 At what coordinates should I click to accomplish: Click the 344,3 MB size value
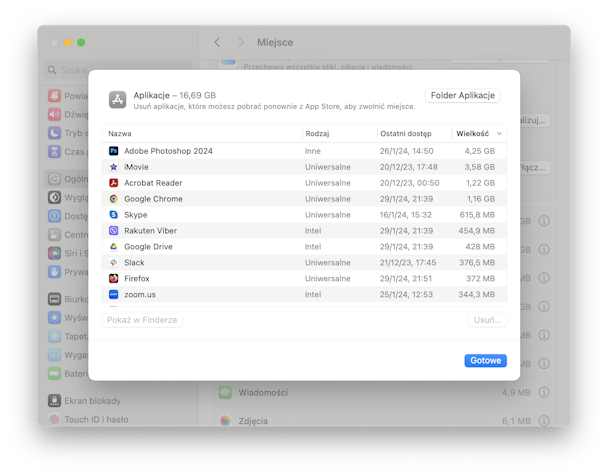477,294
